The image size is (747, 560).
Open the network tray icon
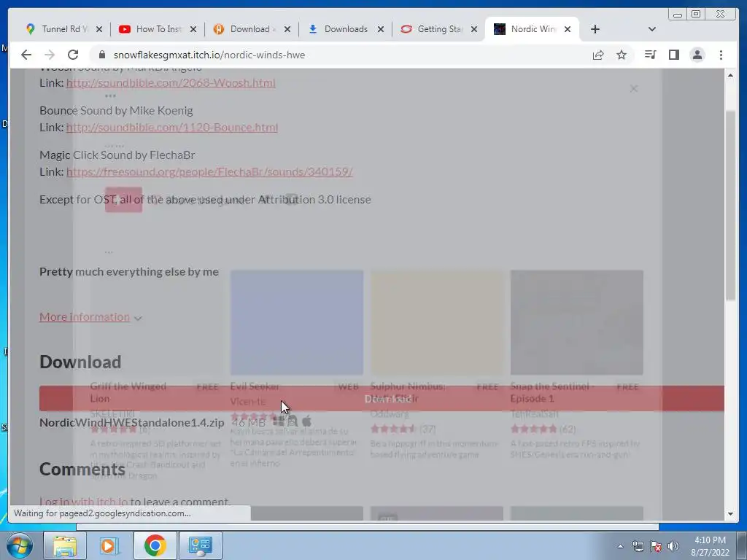638,546
